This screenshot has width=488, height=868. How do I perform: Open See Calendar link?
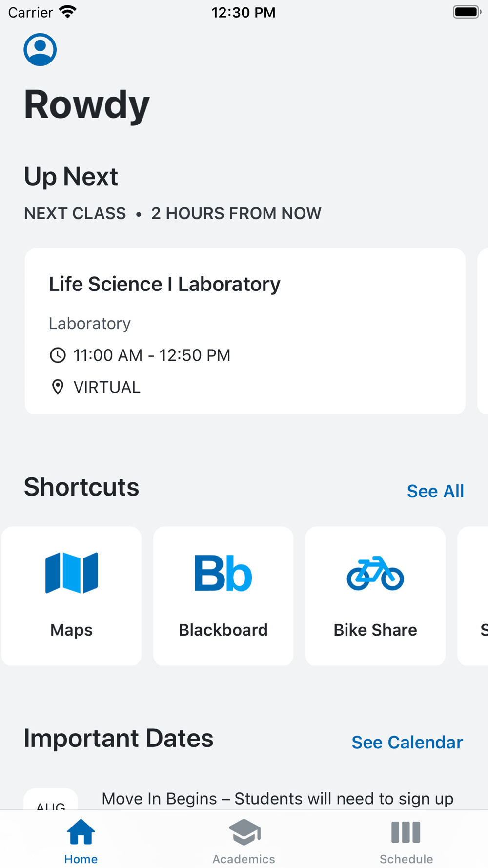(407, 743)
